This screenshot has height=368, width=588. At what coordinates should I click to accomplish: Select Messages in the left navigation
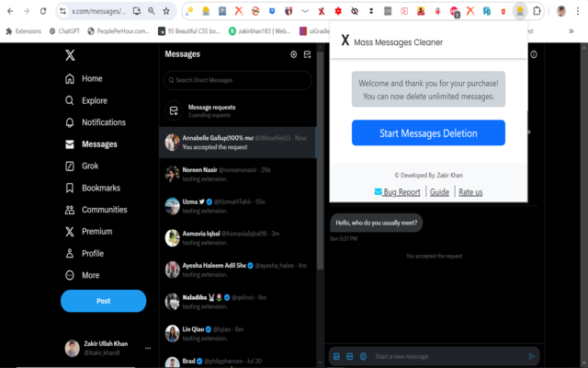(91, 144)
